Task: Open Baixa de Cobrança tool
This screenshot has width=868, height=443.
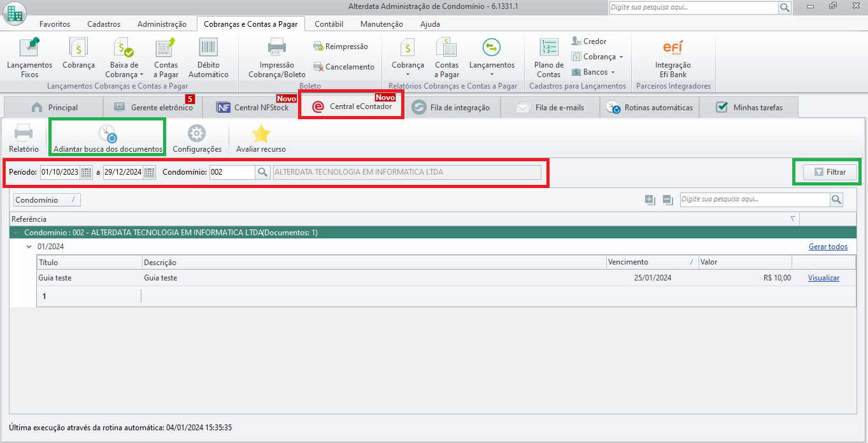Action: coord(124,57)
